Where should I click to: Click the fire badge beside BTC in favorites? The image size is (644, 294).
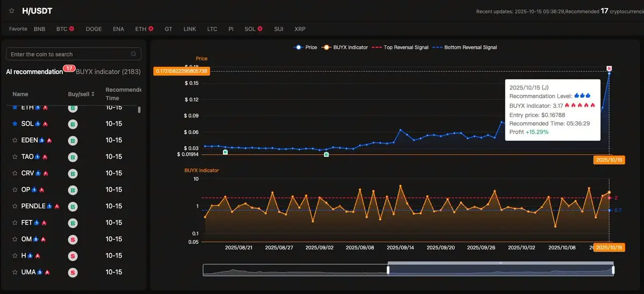click(x=71, y=29)
